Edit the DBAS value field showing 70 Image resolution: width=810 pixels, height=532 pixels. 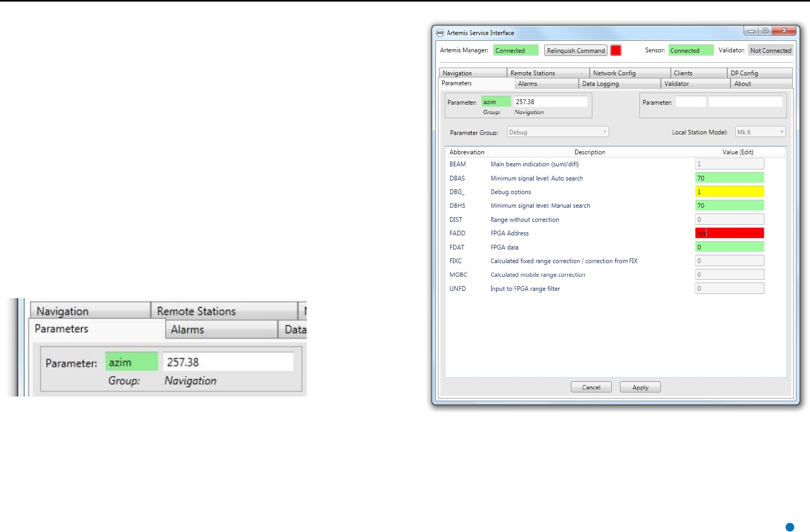coord(729,178)
